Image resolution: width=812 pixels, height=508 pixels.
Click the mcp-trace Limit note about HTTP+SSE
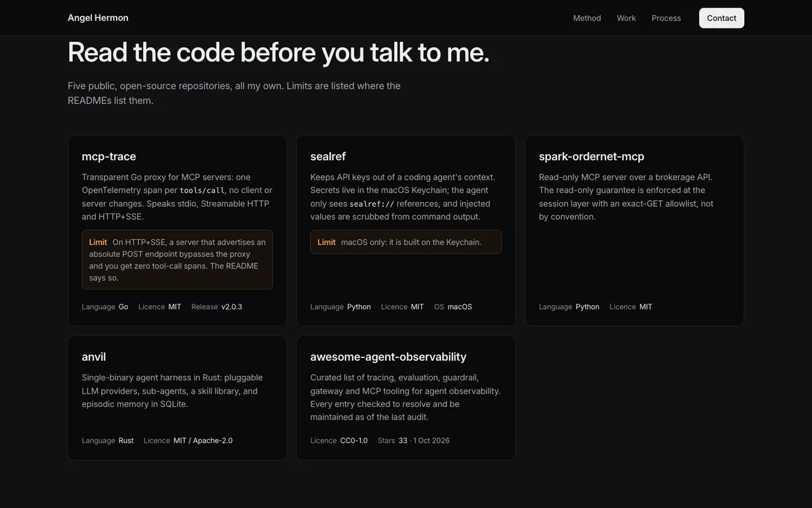click(x=177, y=260)
